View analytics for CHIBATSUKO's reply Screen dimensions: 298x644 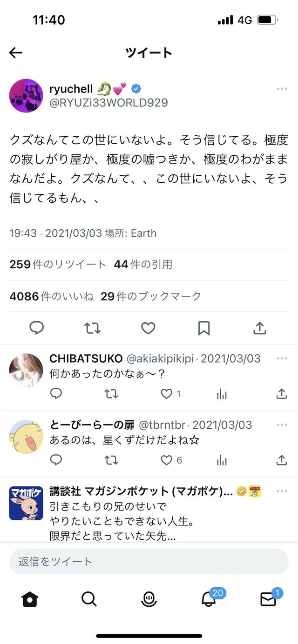tap(222, 394)
